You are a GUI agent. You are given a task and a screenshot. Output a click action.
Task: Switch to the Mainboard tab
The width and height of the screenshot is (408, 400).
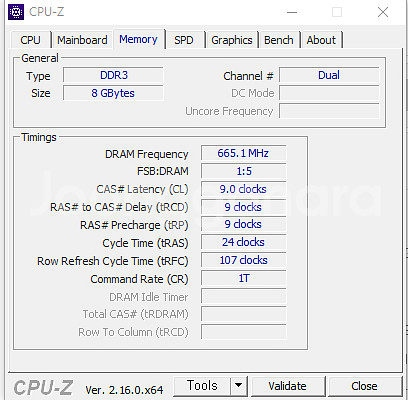[x=82, y=40]
